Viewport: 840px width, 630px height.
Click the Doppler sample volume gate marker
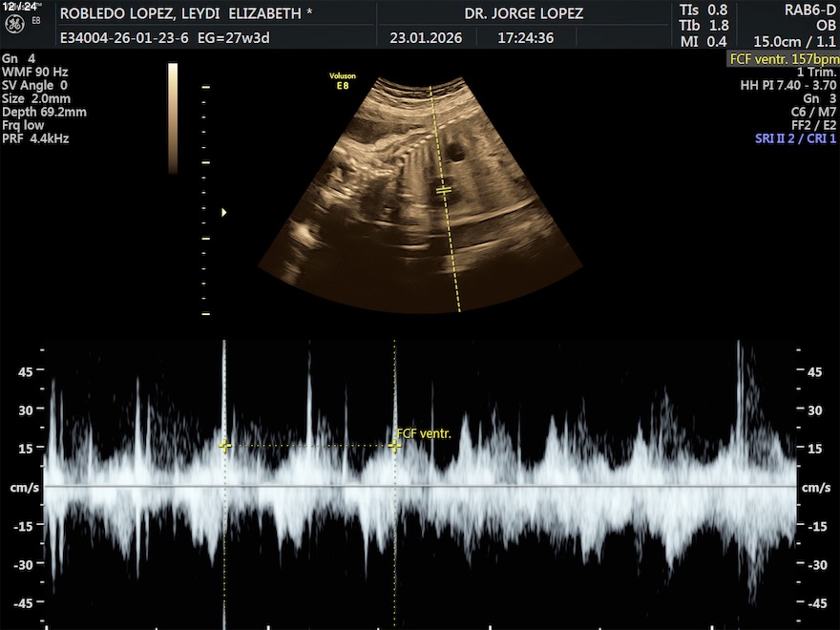pyautogui.click(x=444, y=190)
